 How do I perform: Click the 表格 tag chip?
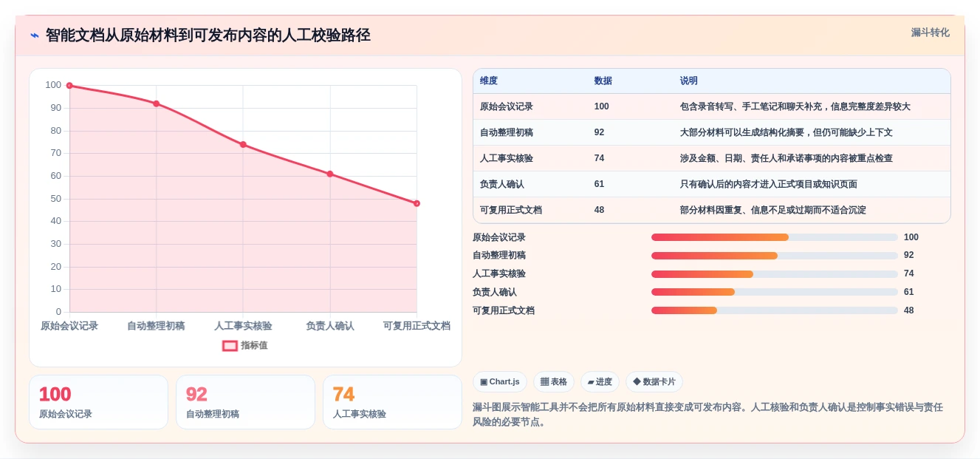click(x=553, y=381)
